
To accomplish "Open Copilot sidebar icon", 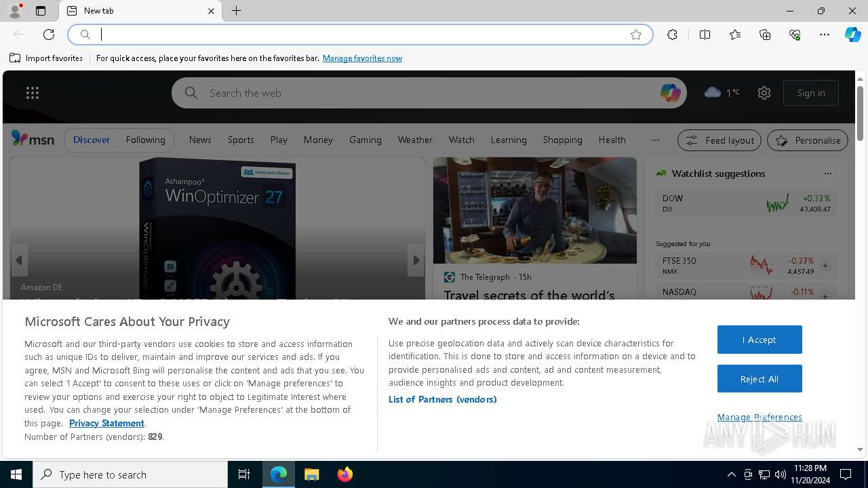I will point(852,35).
